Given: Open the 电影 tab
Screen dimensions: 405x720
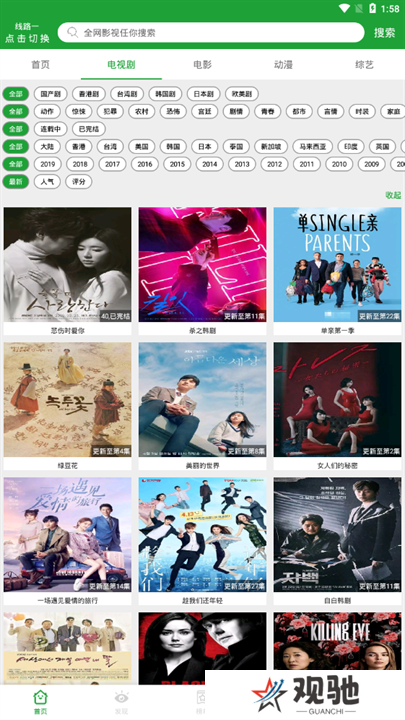Looking at the screenshot, I should [x=202, y=65].
